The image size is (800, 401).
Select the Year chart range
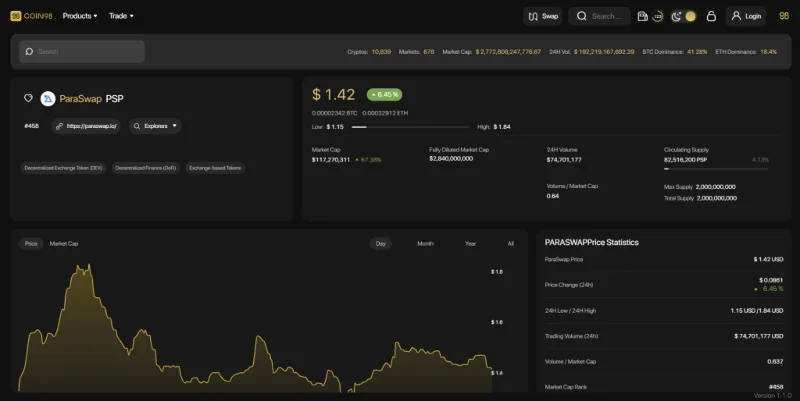(470, 243)
